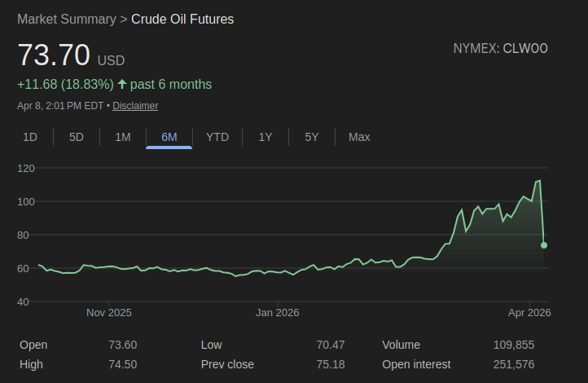Screen dimensions: 588x383
Task: Click the High value 74.50
Action: pos(123,364)
